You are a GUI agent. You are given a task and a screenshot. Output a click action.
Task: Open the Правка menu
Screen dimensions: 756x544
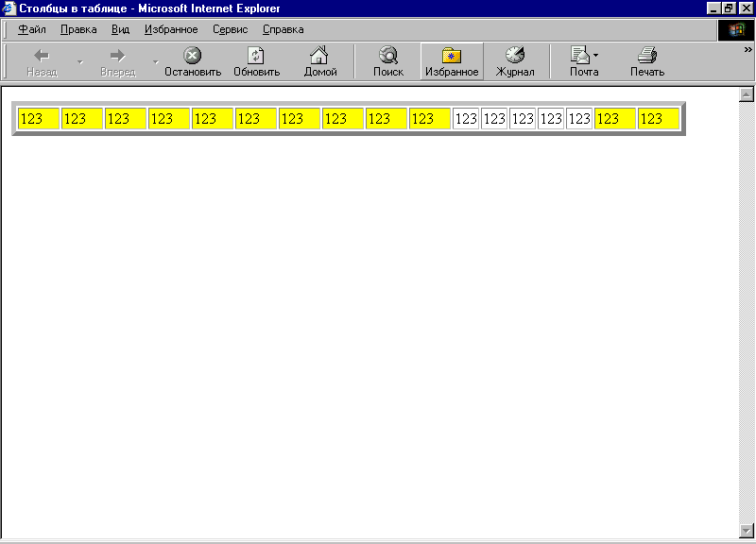(78, 29)
